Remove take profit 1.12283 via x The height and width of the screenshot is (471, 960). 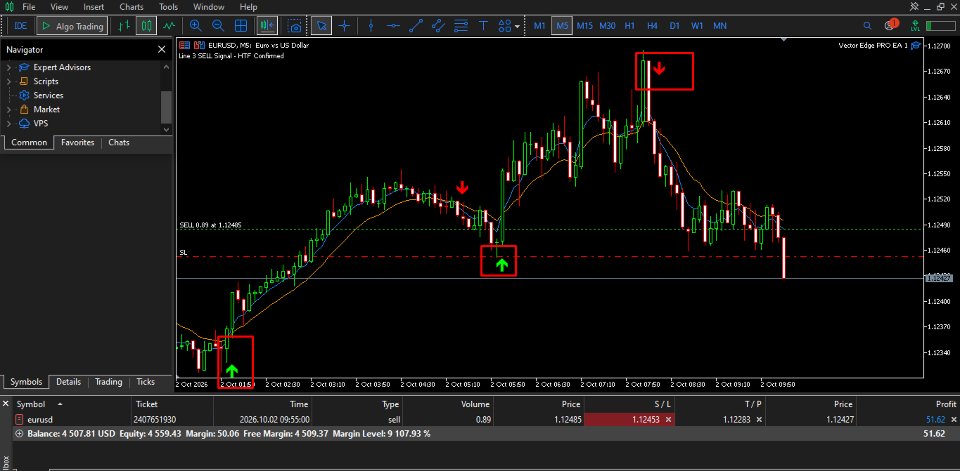[x=759, y=420]
